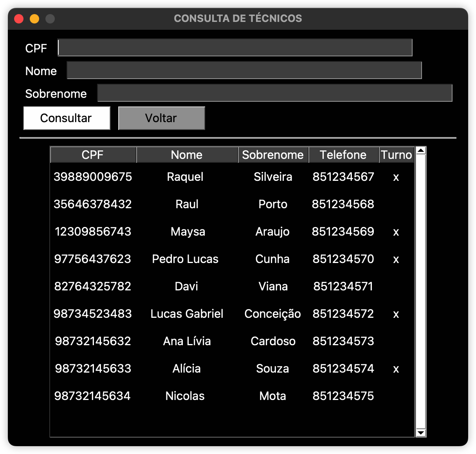Select the name Ana Lívia
This screenshot has width=476, height=454.
[x=187, y=341]
